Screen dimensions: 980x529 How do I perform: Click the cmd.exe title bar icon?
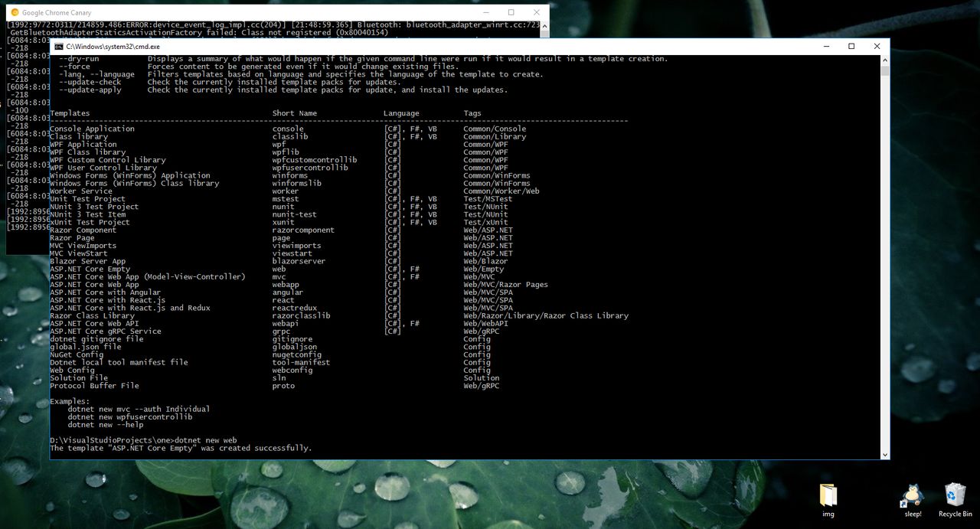tap(59, 47)
